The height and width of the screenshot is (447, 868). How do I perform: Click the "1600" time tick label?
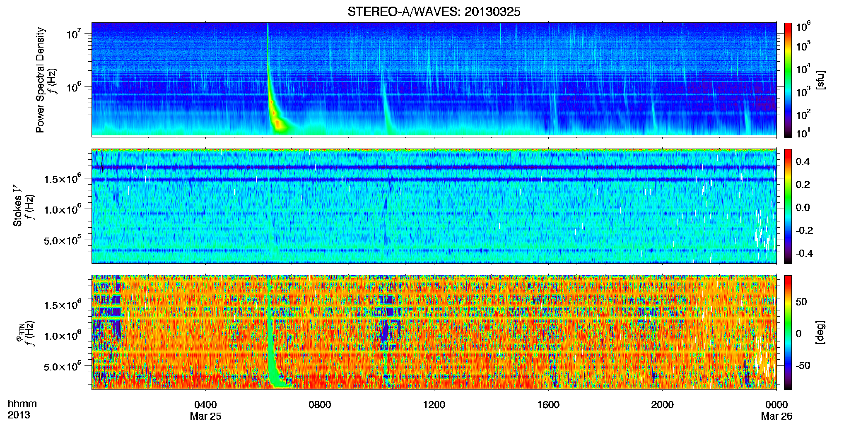pos(548,405)
